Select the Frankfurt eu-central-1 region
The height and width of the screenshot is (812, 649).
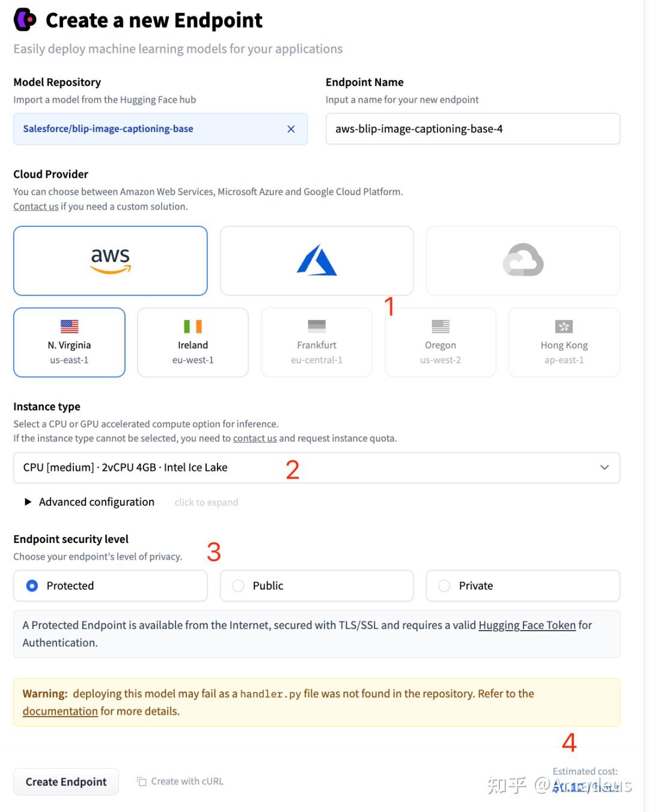click(317, 342)
